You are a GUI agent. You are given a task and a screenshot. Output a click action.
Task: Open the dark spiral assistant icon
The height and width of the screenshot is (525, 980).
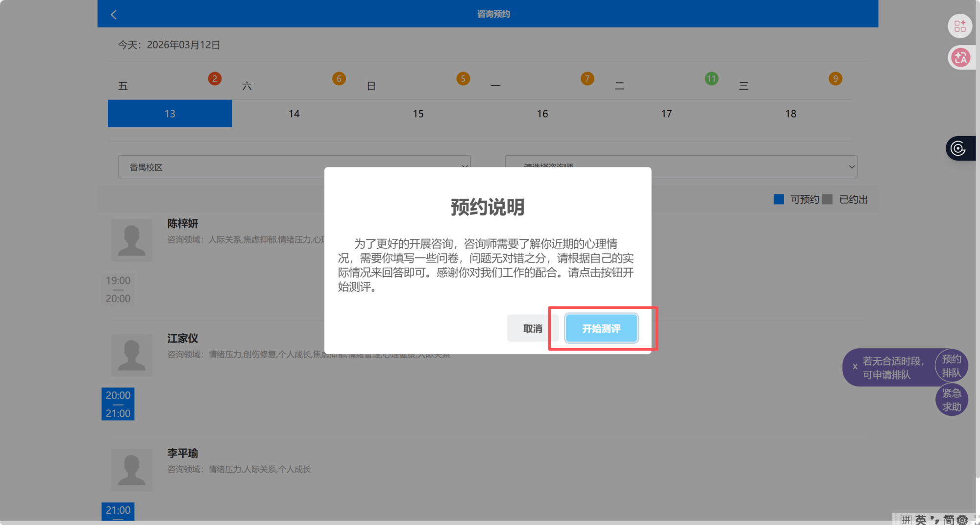tap(959, 148)
